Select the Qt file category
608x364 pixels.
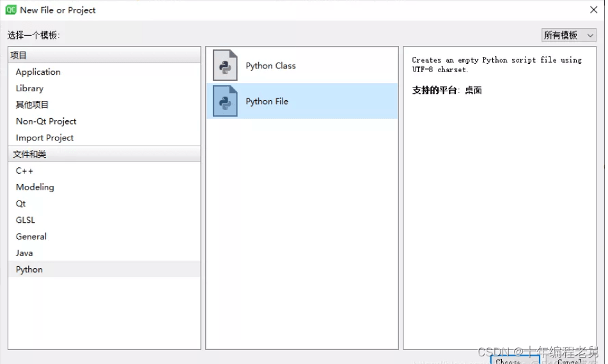(x=104, y=204)
